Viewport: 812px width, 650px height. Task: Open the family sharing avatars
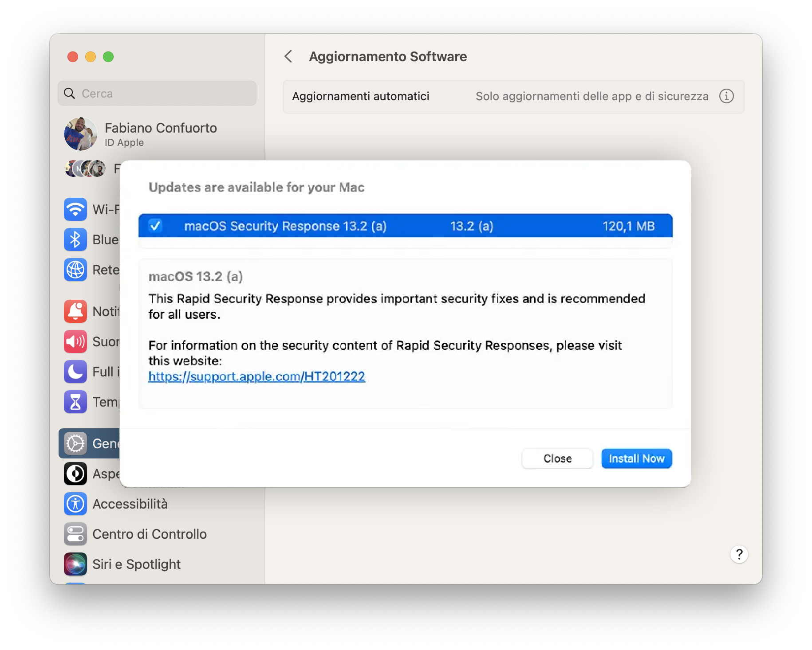click(85, 168)
